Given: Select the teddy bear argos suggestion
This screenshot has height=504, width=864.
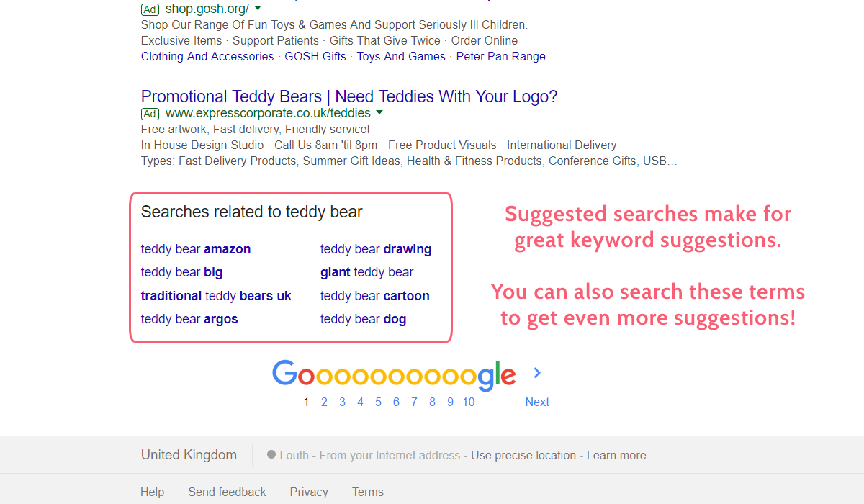Looking at the screenshot, I should (x=189, y=319).
